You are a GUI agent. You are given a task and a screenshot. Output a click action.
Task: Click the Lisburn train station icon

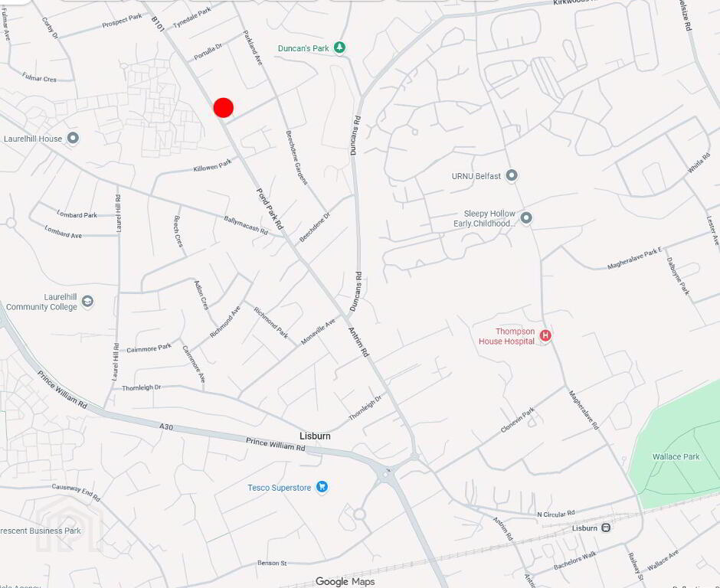point(606,528)
